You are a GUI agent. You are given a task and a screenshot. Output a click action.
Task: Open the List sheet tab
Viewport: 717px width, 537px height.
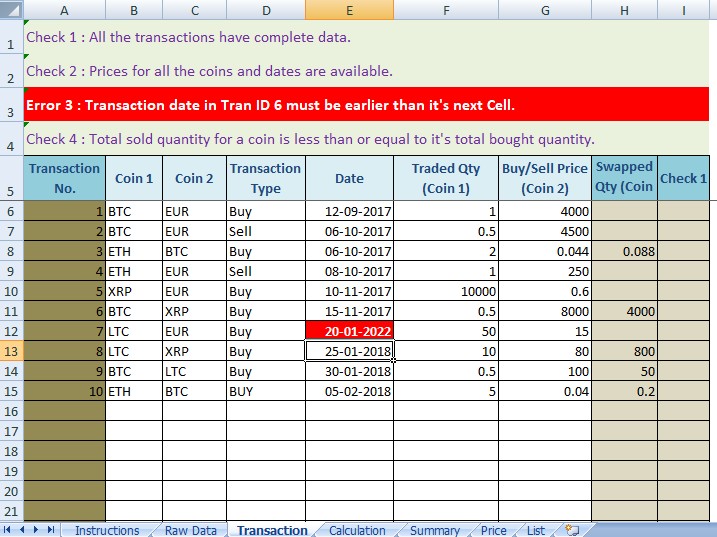pos(536,530)
